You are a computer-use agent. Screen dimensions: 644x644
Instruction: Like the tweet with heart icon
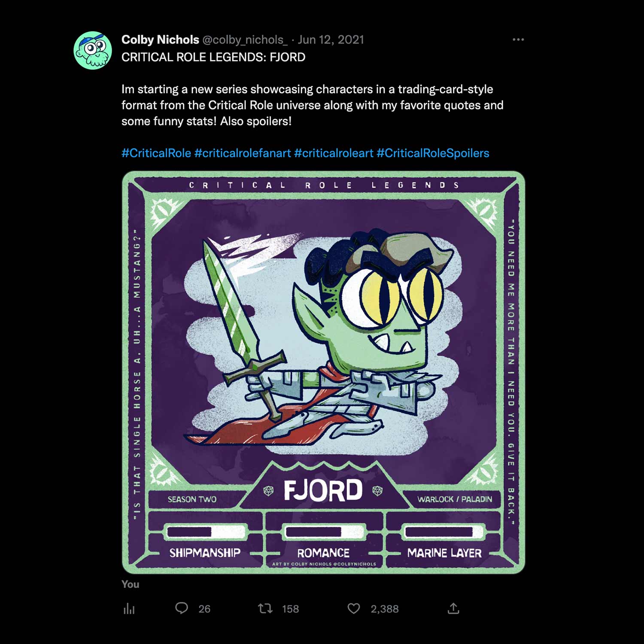pyautogui.click(x=354, y=608)
